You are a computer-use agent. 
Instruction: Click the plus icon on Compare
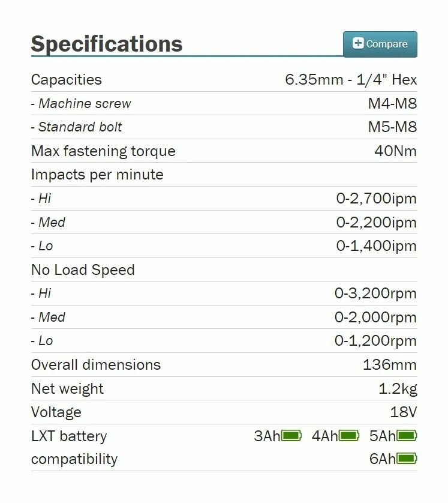358,43
